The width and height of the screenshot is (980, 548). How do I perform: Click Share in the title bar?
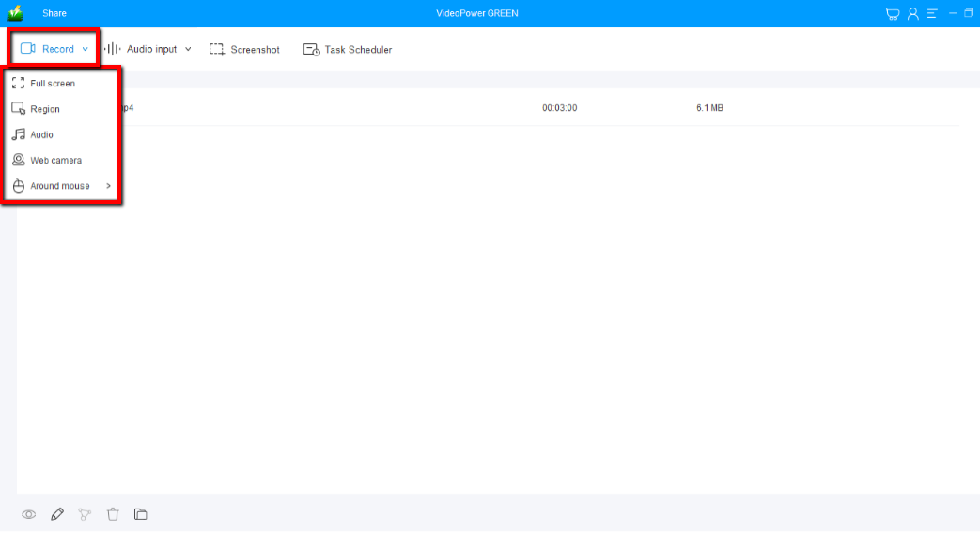point(54,13)
